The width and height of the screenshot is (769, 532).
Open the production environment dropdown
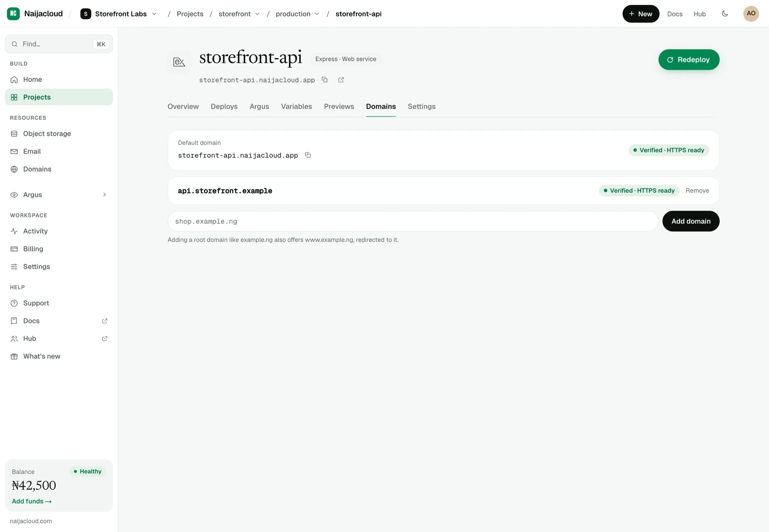297,14
